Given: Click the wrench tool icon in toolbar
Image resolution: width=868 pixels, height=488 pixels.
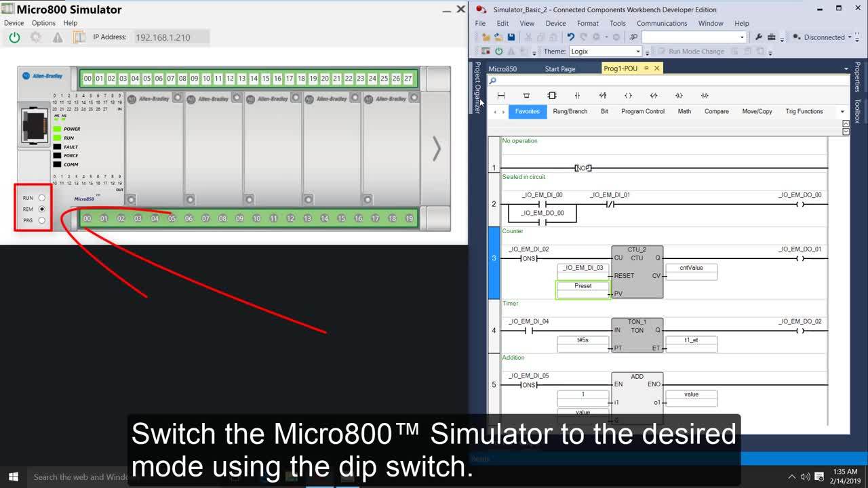Looking at the screenshot, I should [x=759, y=37].
